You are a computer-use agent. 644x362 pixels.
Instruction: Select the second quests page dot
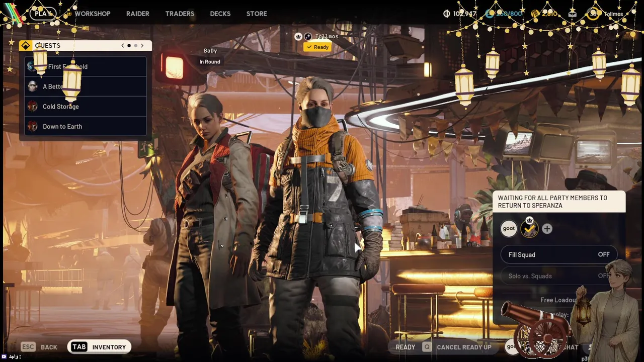click(135, 46)
